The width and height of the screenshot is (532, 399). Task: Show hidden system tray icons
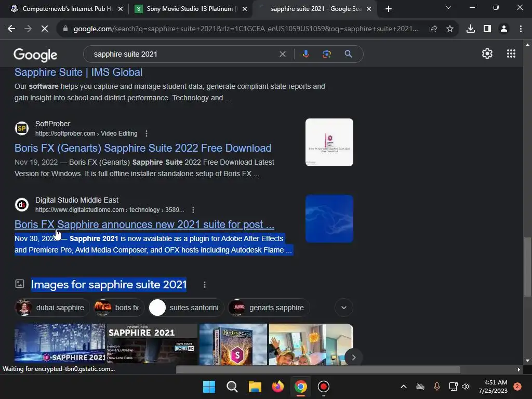403,387
